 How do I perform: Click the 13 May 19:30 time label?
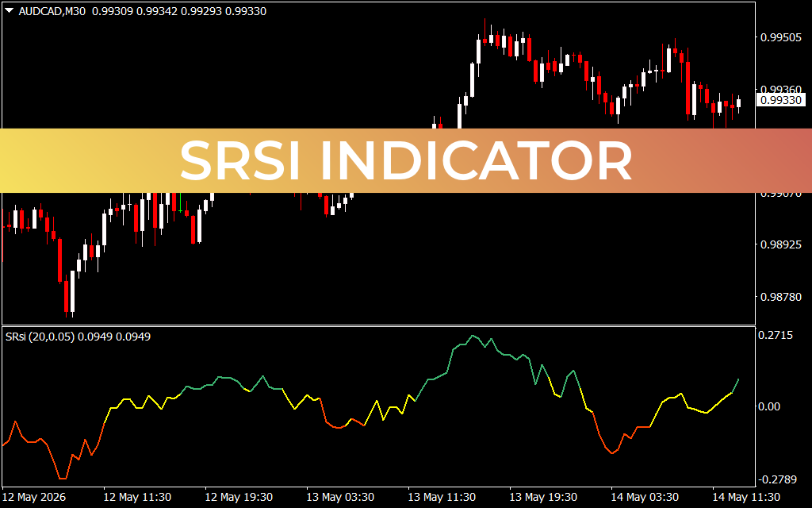coord(543,497)
